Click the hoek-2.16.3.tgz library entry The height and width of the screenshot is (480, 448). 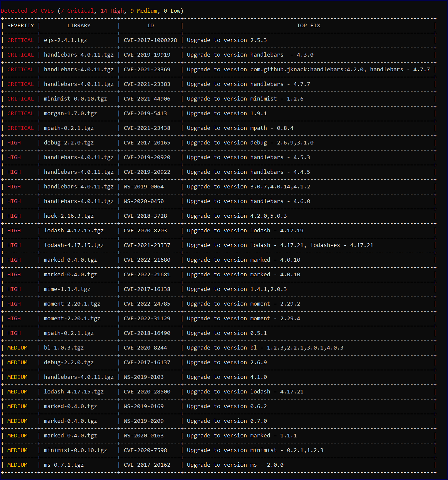[69, 216]
